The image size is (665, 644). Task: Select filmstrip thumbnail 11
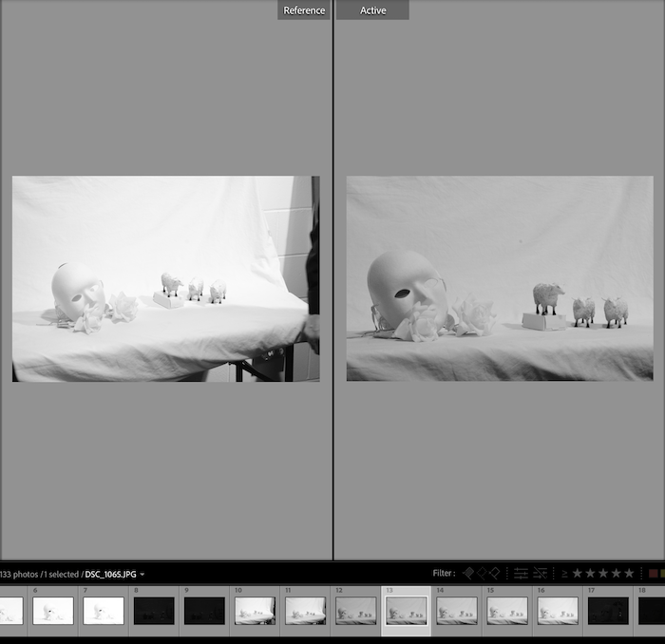pos(305,611)
